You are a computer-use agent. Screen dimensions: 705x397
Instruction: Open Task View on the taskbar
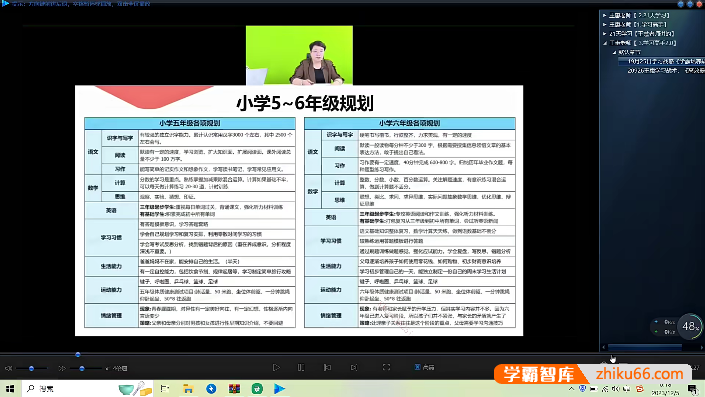165,388
